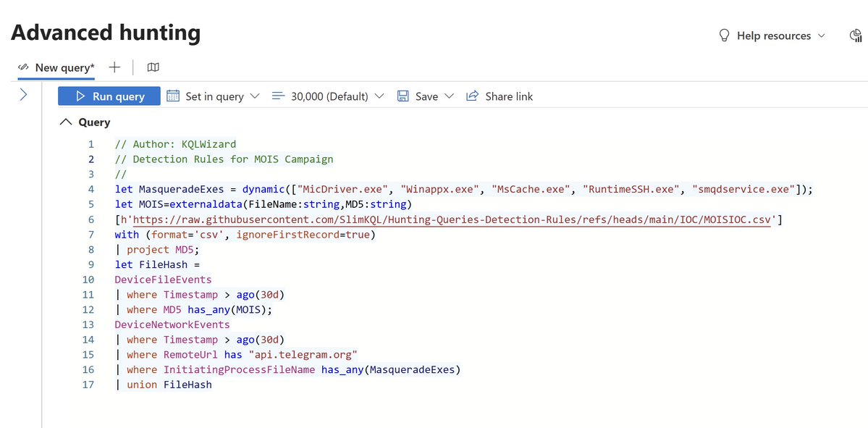Screen dimensions: 868x428
Task: Click the chart icon at top right
Action: click(x=856, y=35)
